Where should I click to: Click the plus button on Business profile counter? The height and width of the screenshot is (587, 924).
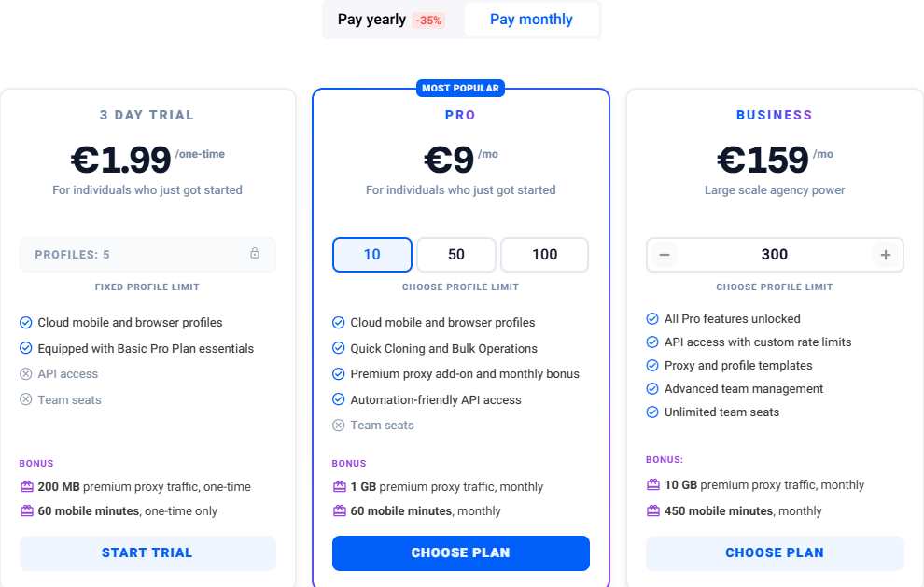886,254
